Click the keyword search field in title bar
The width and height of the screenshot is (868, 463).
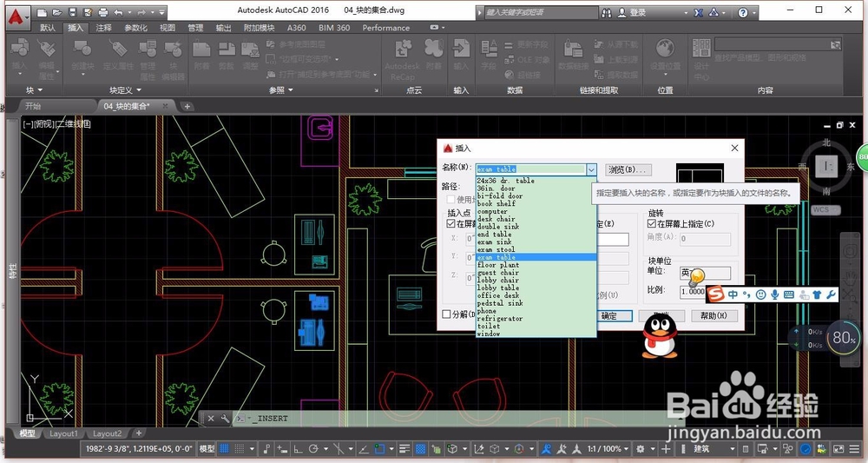(x=541, y=12)
